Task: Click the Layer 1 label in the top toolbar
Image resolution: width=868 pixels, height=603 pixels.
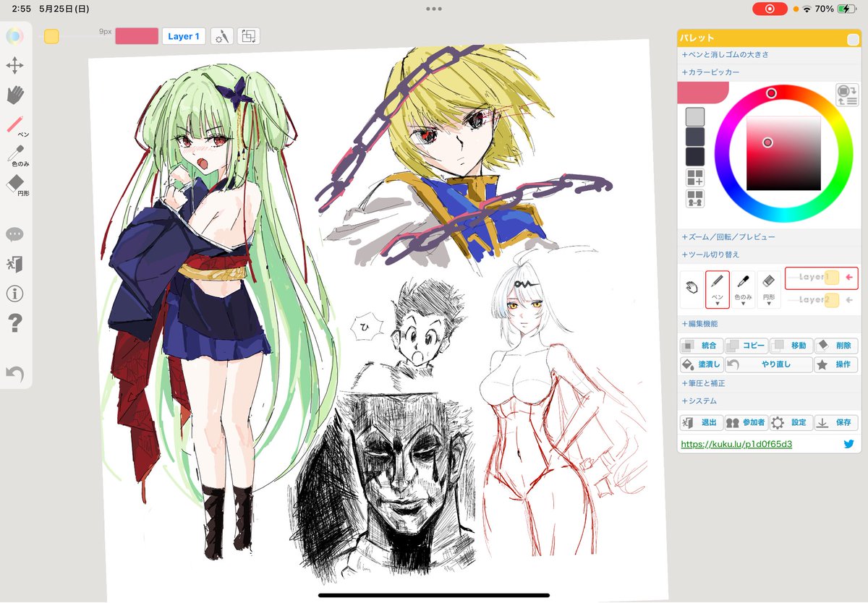Action: pos(183,36)
